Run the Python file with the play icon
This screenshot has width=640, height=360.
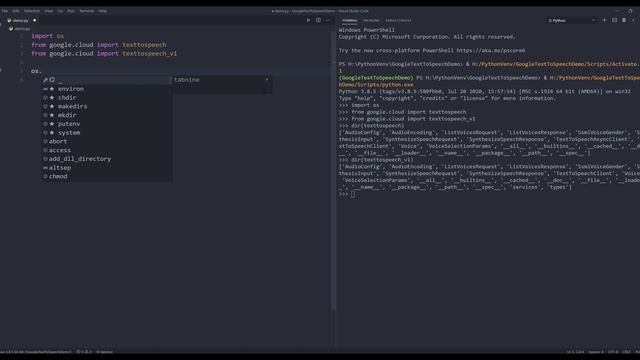pos(309,20)
